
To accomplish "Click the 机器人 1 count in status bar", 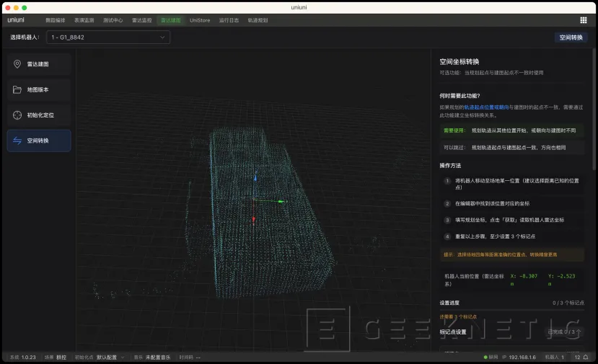I will pos(555,357).
